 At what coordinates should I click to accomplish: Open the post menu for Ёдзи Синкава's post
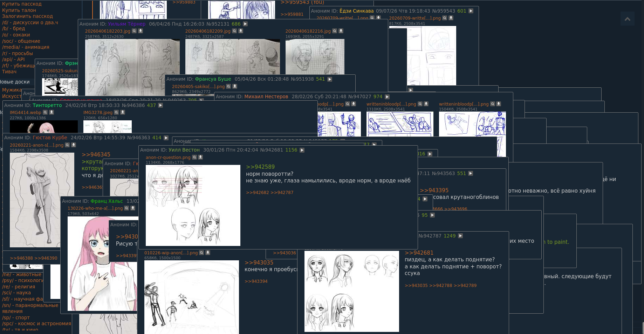tap(471, 11)
